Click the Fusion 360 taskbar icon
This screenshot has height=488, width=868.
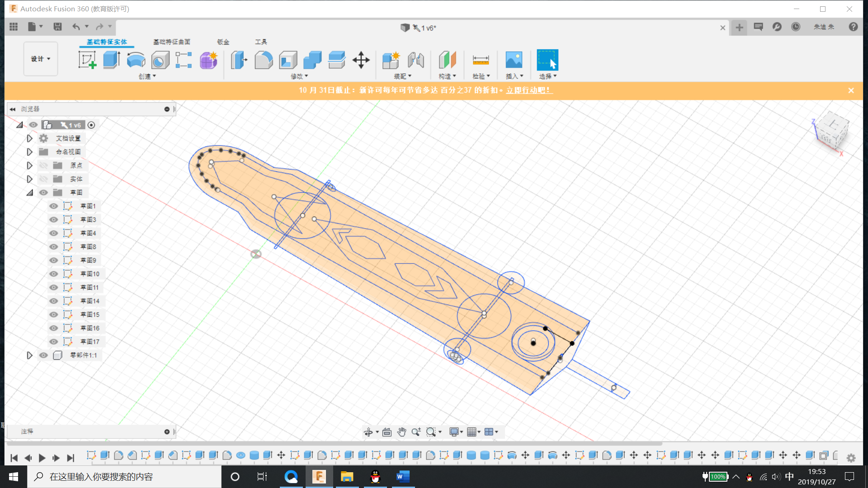319,477
